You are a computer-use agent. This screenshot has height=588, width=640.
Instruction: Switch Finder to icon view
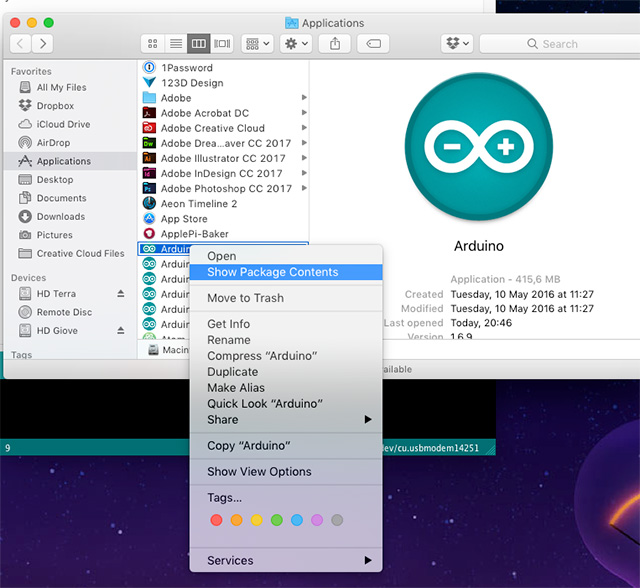153,44
